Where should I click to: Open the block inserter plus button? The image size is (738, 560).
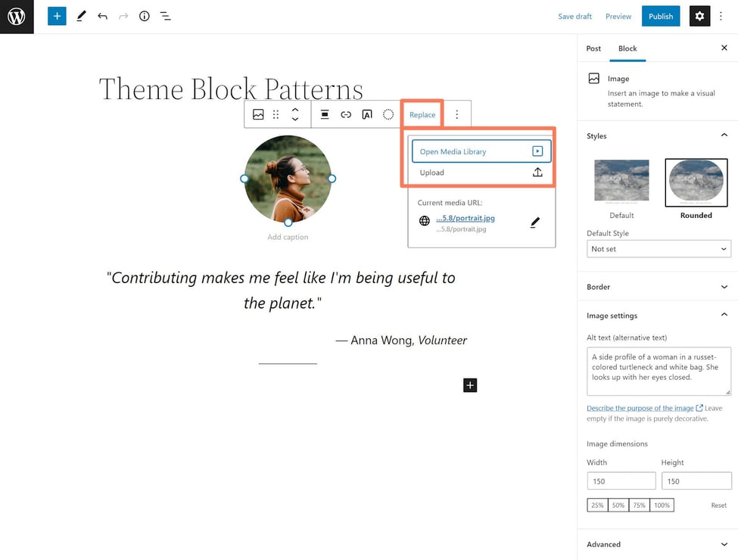coord(57,16)
